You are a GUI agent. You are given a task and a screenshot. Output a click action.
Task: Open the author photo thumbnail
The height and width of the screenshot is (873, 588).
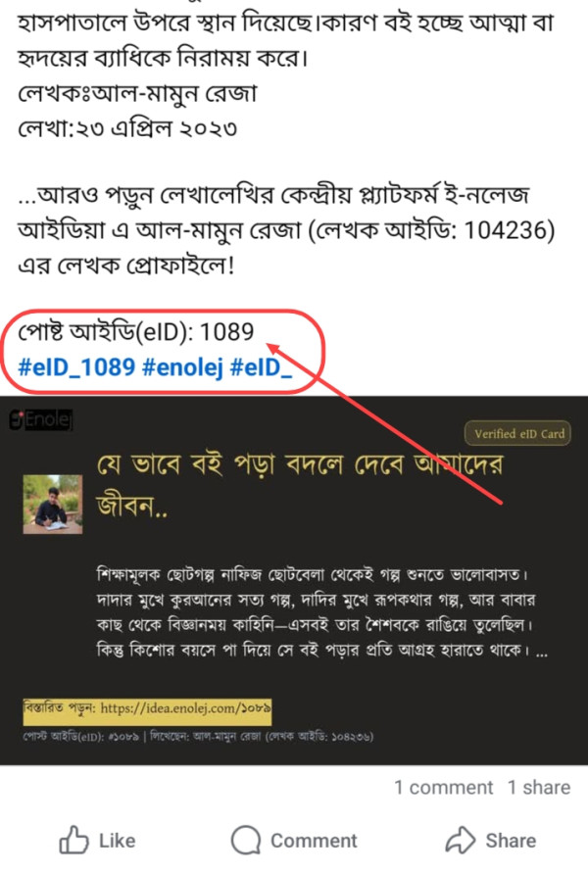coord(53,504)
